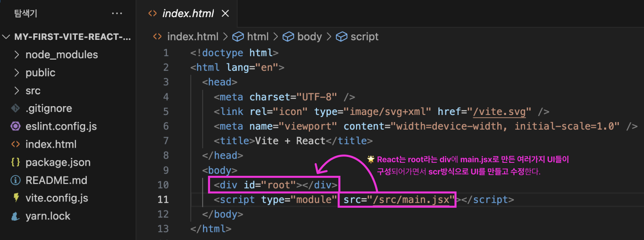Collapse the MY-FIRST-VITE-REACT project root folder
This screenshot has width=644, height=240.
pos(6,37)
